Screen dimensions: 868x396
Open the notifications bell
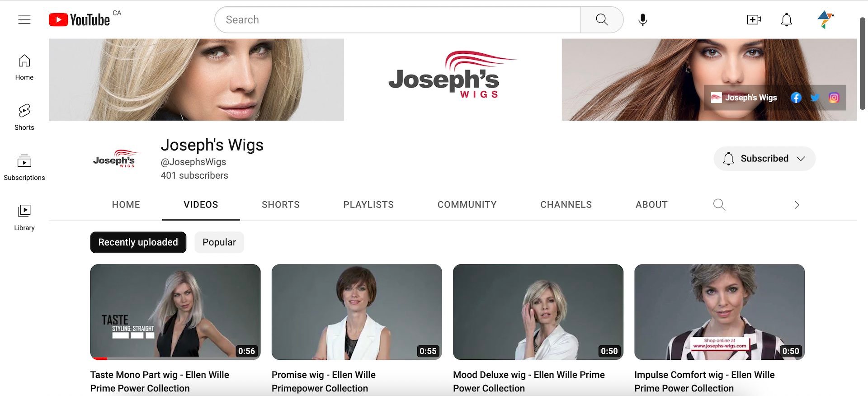pos(787,19)
